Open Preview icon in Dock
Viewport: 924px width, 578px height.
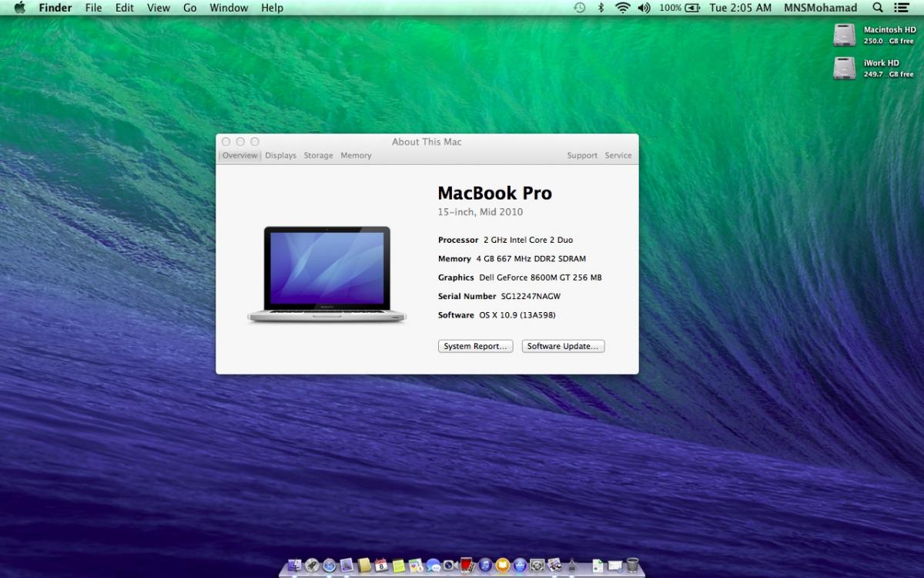tap(554, 566)
